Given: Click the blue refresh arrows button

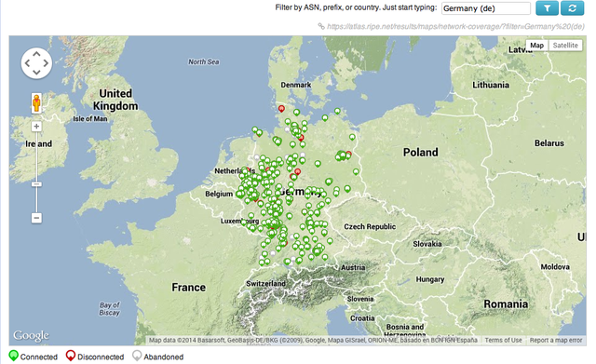Looking at the screenshot, I should [572, 8].
